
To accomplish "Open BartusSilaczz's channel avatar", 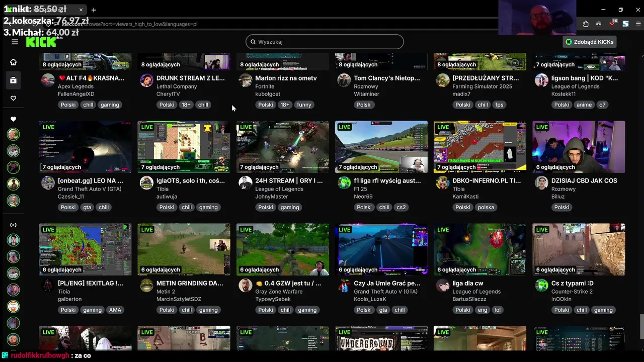I will pos(443,286).
